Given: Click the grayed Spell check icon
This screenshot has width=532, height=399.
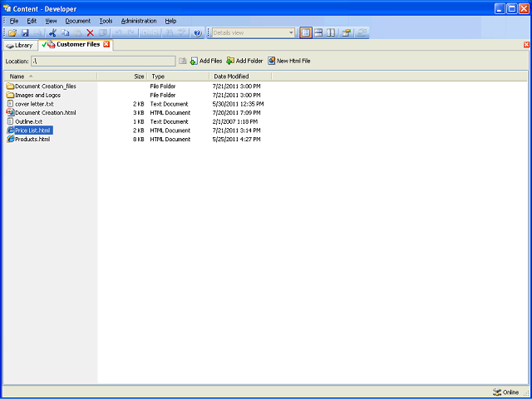Looking at the screenshot, I should 182,33.
